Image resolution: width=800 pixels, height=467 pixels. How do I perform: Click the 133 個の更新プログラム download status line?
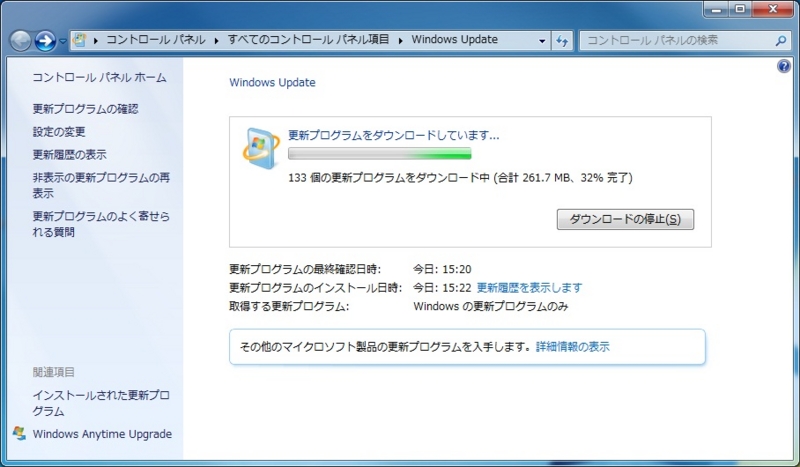pyautogui.click(x=460, y=178)
